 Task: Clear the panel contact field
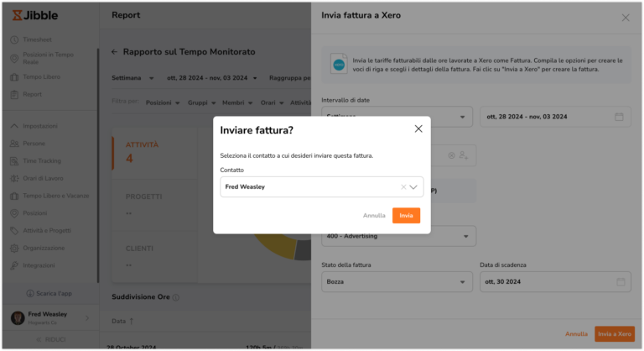451,155
